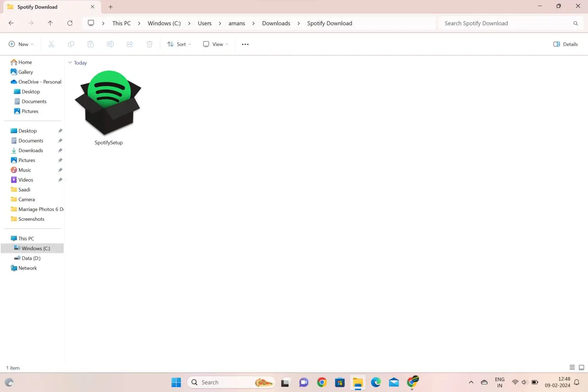Open the See more ellipsis menu
The image size is (588, 392).
pyautogui.click(x=245, y=44)
